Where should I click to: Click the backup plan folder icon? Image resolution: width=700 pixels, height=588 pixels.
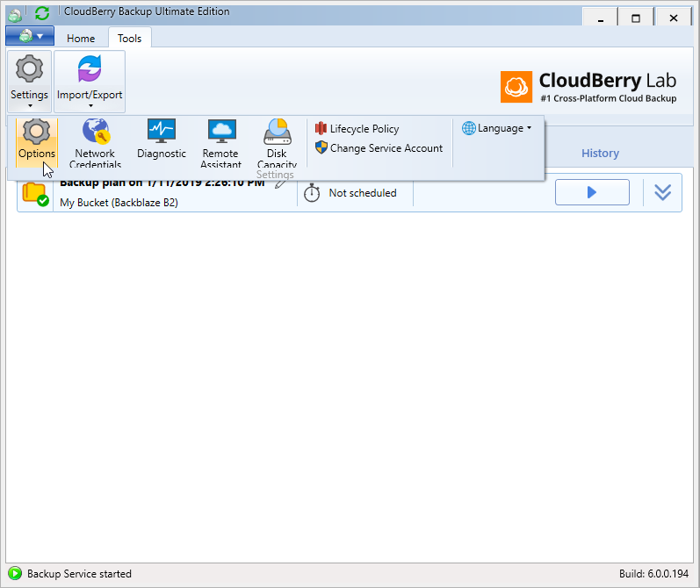(x=35, y=194)
